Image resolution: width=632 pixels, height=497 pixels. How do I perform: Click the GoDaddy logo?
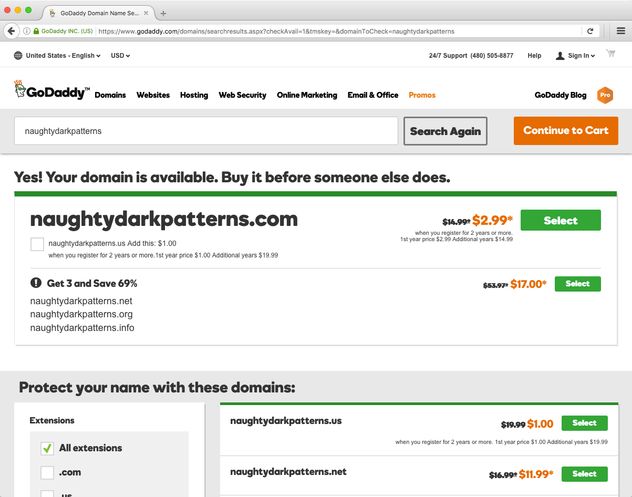[x=51, y=89]
